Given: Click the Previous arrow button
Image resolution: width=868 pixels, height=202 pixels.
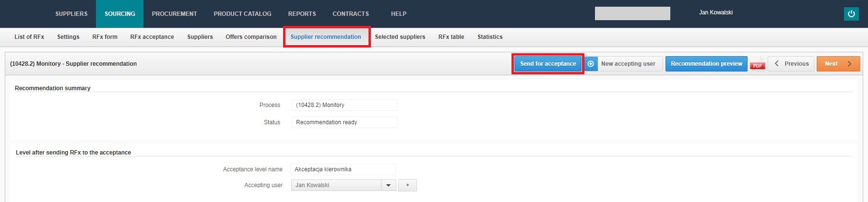Looking at the screenshot, I should pyautogui.click(x=792, y=64).
